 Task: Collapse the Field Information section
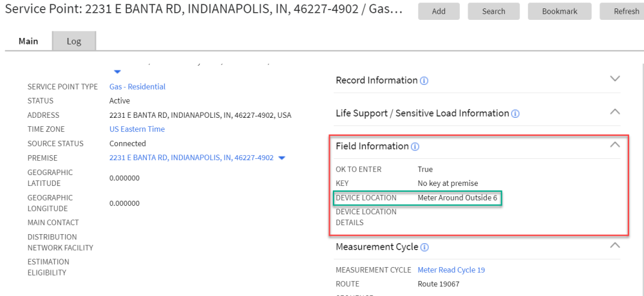tap(615, 145)
